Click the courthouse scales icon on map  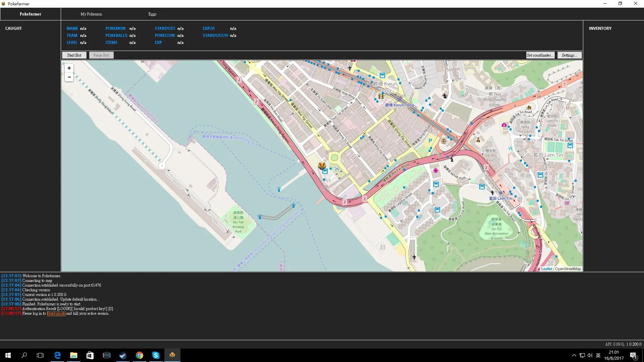click(444, 141)
